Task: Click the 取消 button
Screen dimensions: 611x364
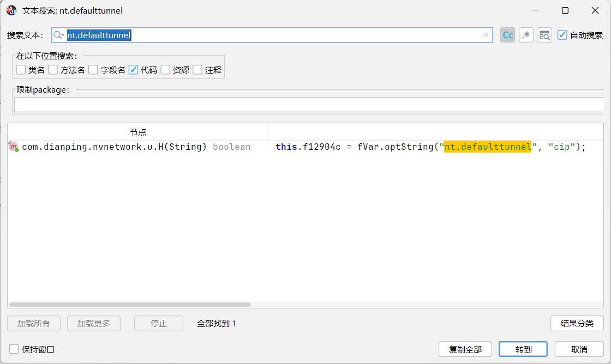Action: pyautogui.click(x=579, y=349)
